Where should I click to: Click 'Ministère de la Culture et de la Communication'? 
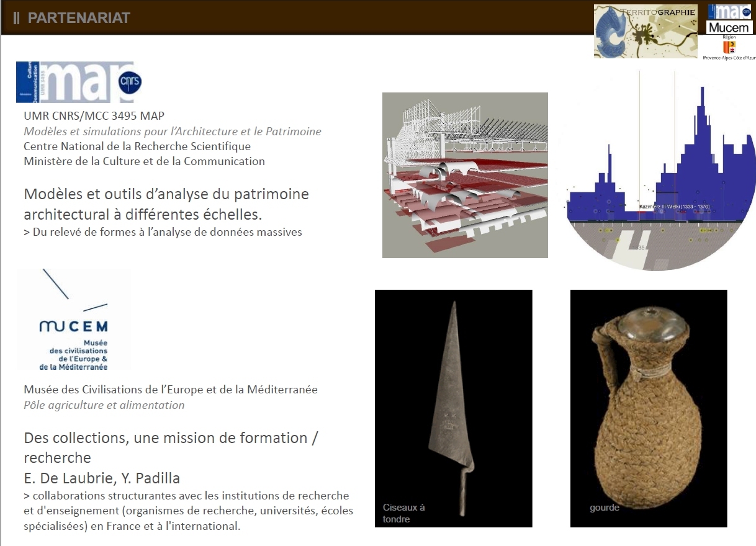coord(144,161)
